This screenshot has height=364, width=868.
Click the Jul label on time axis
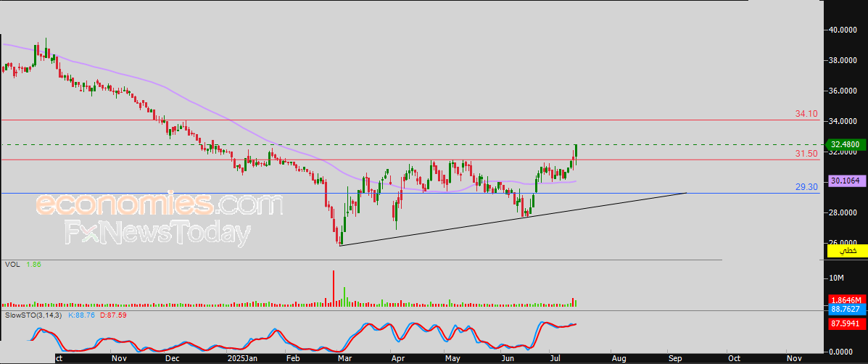pos(555,358)
